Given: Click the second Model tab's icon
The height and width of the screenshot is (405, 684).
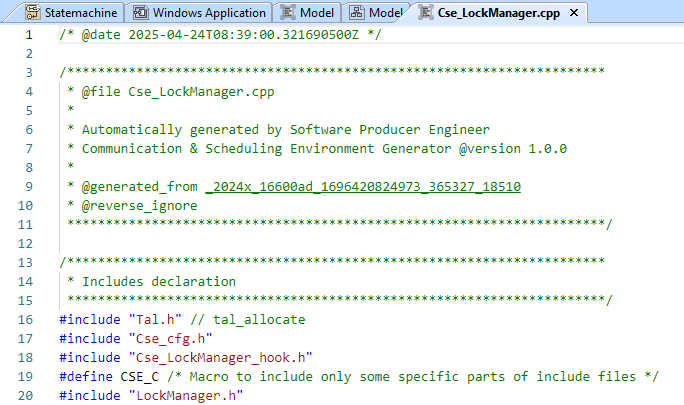Looking at the screenshot, I should pyautogui.click(x=356, y=13).
